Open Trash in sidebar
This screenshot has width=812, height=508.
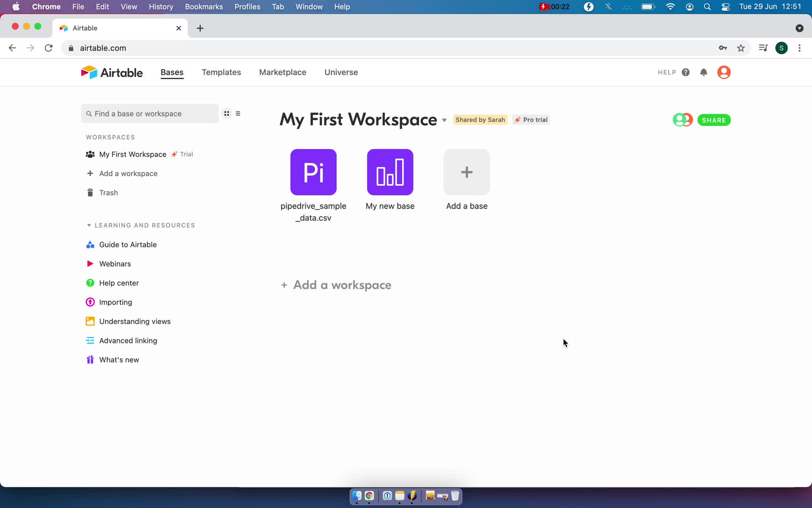pyautogui.click(x=109, y=193)
